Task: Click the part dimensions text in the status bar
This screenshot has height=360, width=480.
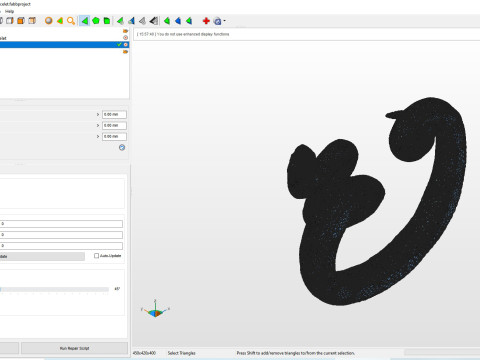Action: pos(144,353)
